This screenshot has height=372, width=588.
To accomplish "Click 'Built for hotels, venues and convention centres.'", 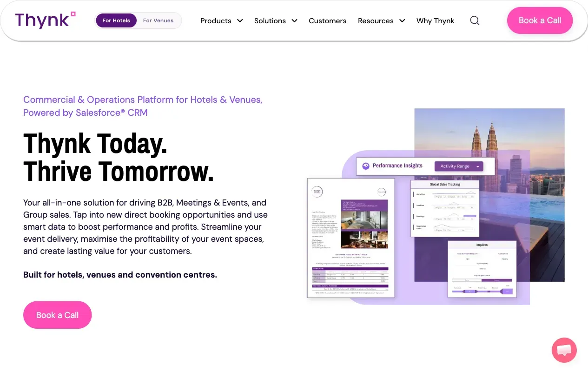I will (x=120, y=275).
